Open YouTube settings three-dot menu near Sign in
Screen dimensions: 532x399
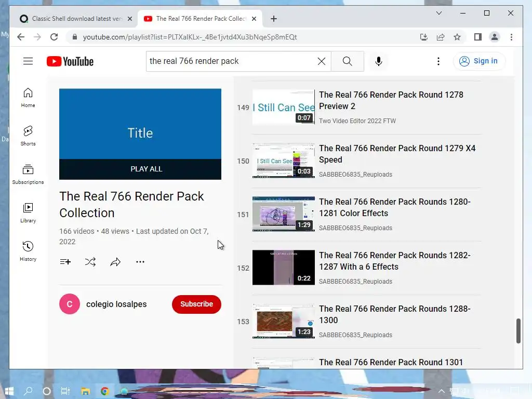tap(438, 61)
